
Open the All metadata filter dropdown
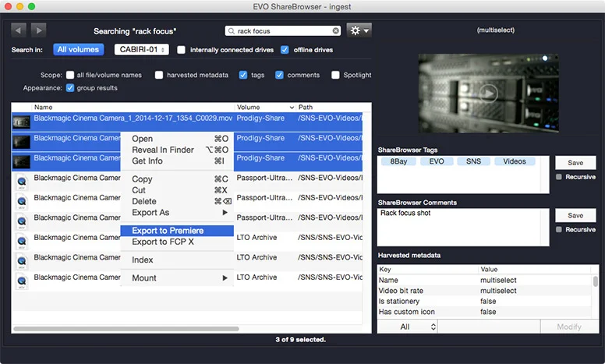point(407,327)
